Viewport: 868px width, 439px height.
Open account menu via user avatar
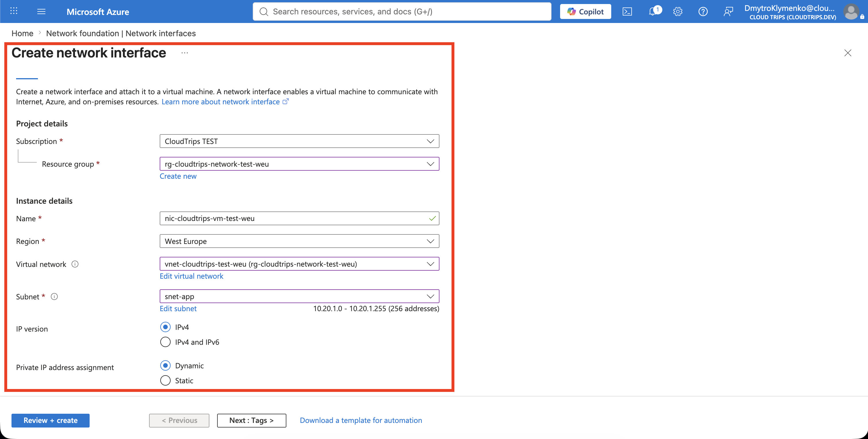pyautogui.click(x=851, y=11)
